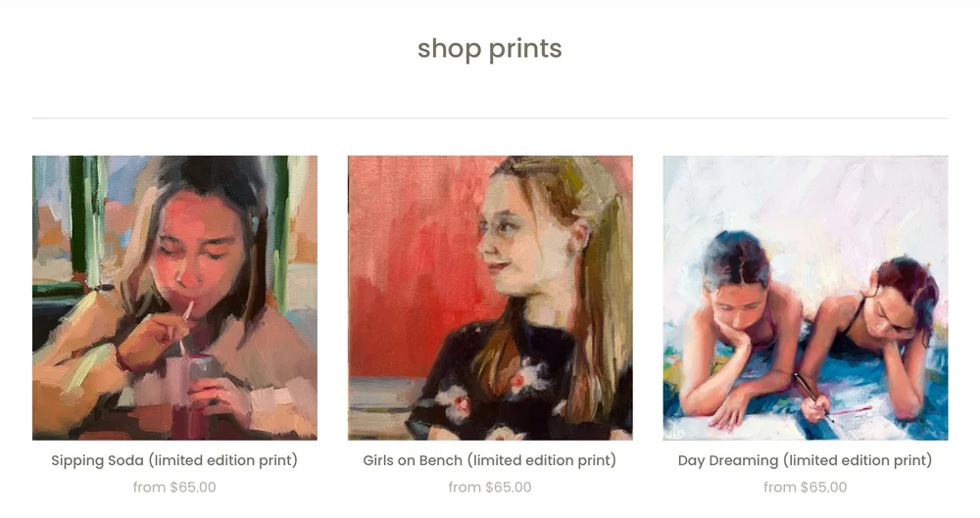Click the artist signature on Day Dreaming painting

(675, 433)
